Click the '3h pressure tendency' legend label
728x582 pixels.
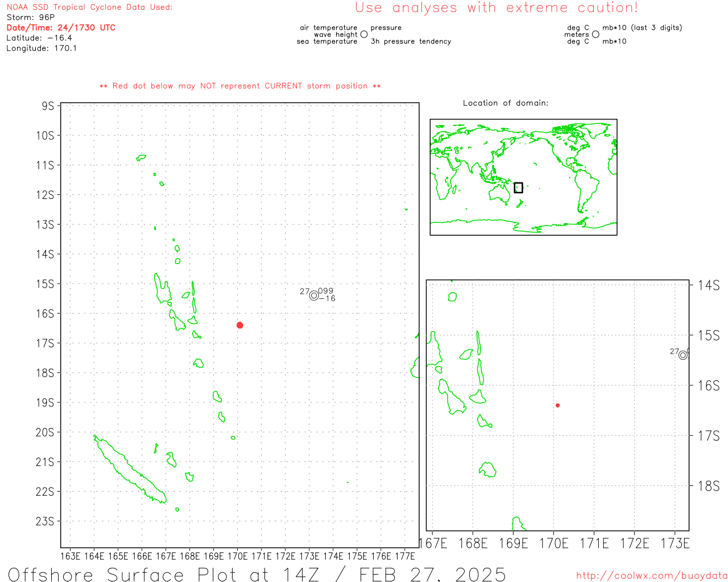pos(411,41)
